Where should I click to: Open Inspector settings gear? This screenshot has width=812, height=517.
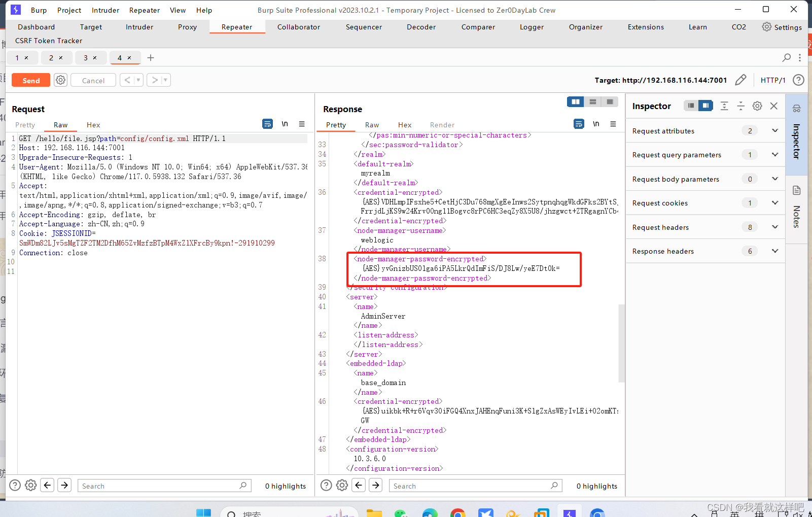(x=757, y=106)
